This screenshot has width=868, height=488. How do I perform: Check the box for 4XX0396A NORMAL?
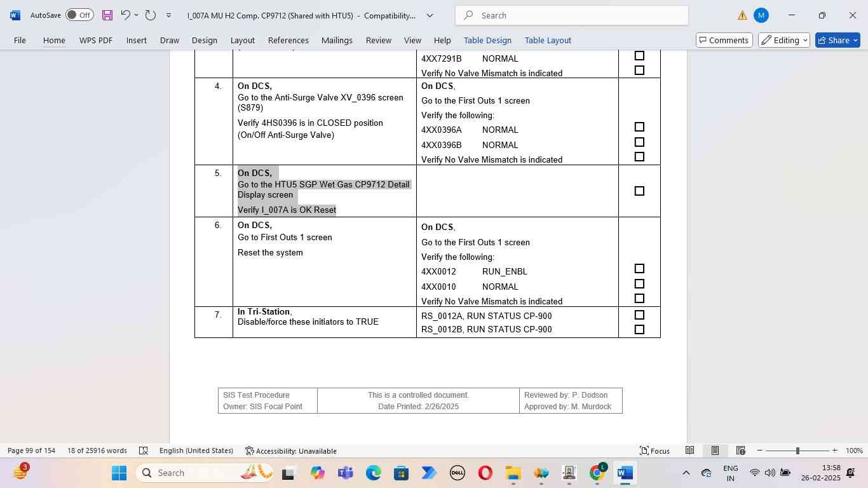tap(639, 127)
